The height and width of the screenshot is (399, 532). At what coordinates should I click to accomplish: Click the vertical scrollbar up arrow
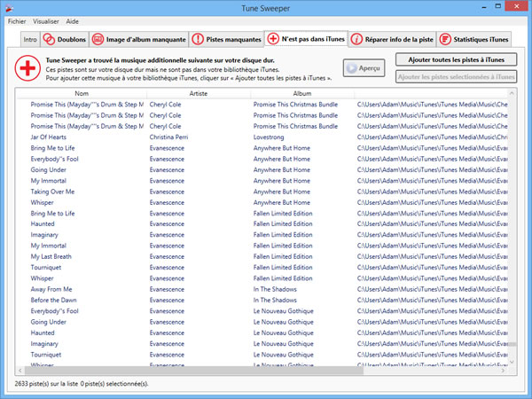coord(512,93)
